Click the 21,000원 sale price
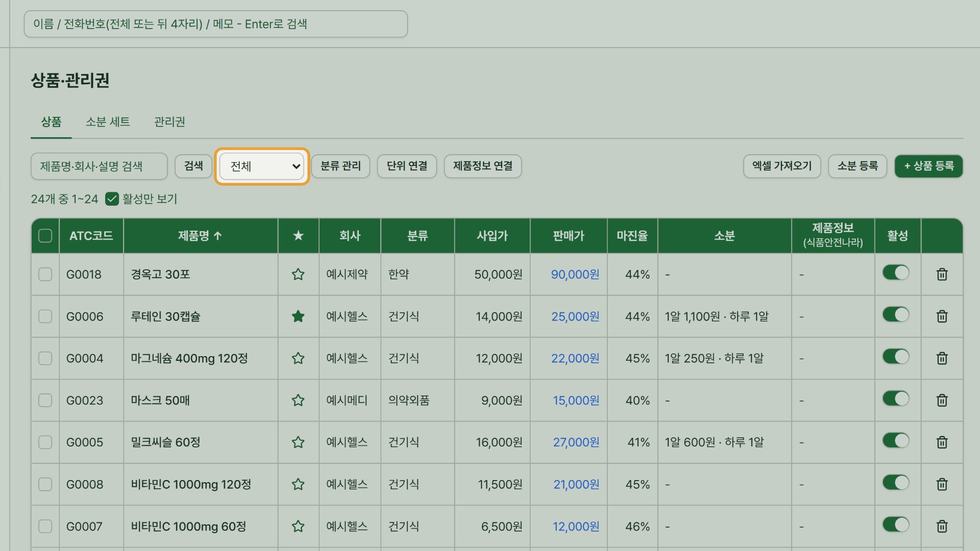 click(577, 484)
